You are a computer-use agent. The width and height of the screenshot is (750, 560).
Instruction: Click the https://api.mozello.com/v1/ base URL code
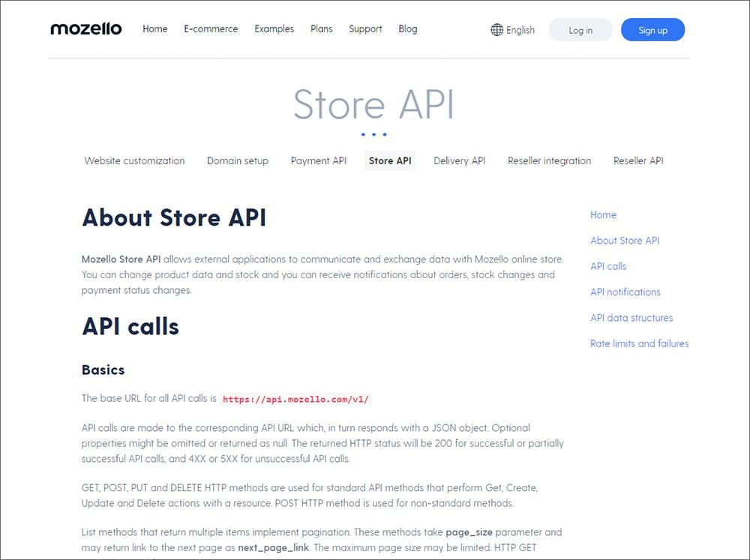point(295,400)
